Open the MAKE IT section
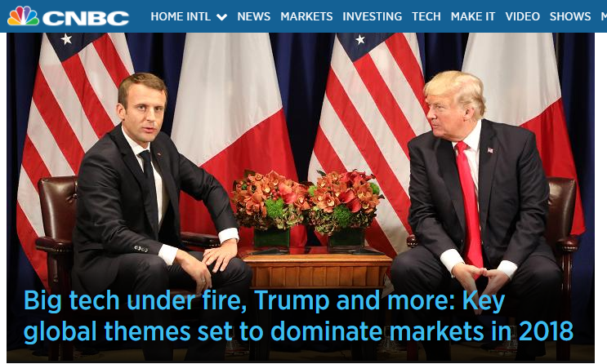607x364 pixels. [x=473, y=16]
